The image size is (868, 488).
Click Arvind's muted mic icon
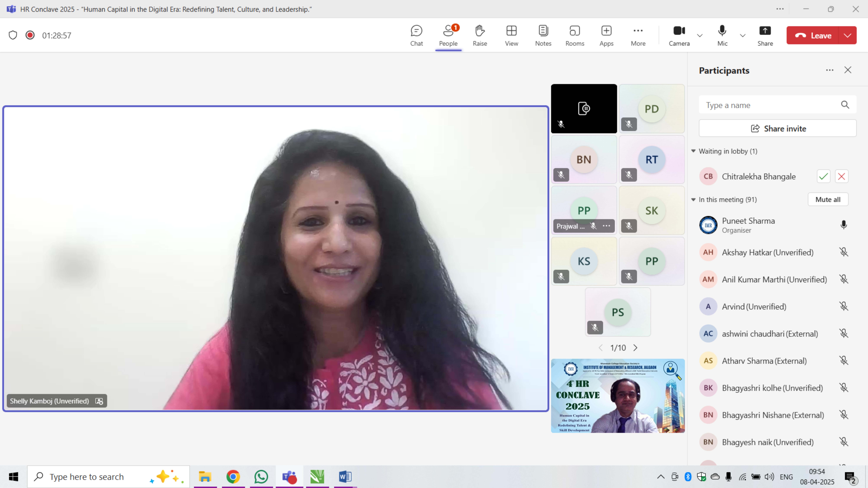tap(843, 306)
